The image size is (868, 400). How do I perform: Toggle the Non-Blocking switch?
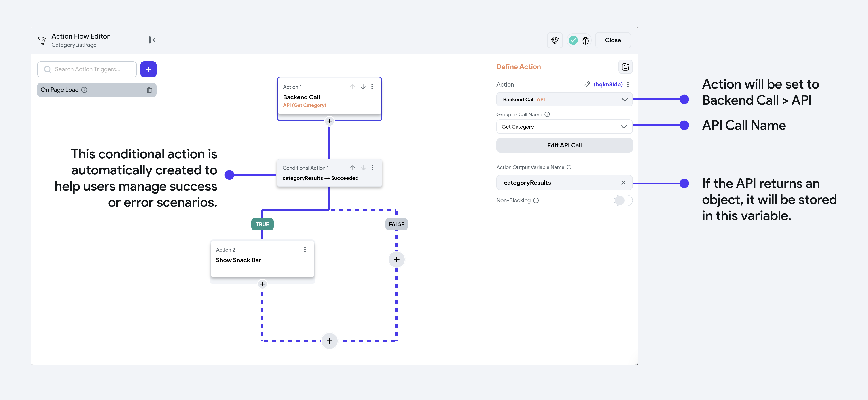click(x=624, y=200)
